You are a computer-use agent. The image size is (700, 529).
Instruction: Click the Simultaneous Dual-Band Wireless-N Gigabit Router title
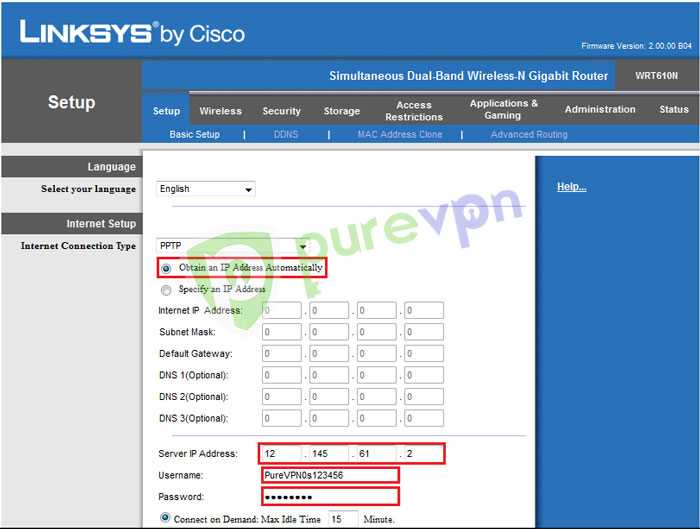[468, 76]
